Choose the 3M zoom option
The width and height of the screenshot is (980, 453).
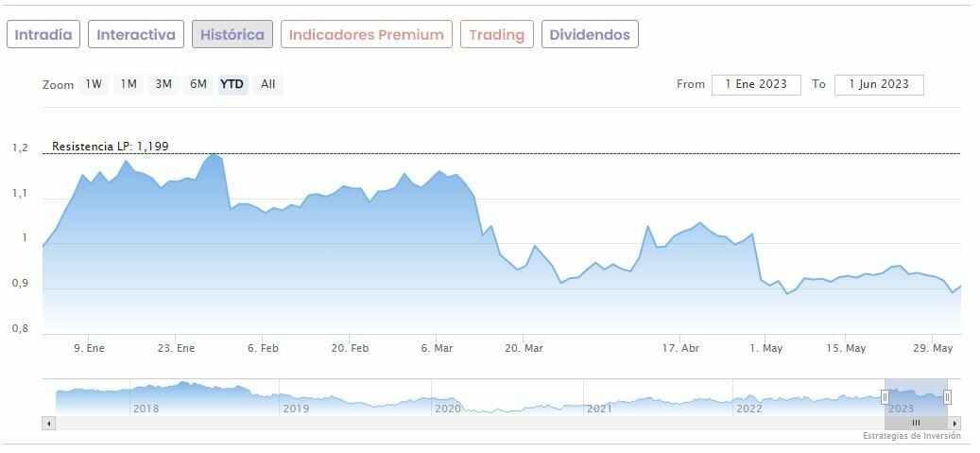(x=163, y=84)
